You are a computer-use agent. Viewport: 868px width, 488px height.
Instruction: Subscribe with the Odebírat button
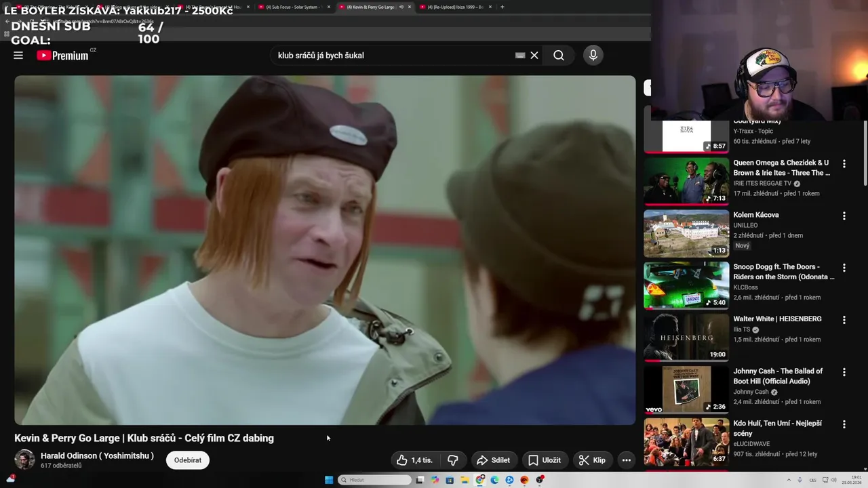(x=188, y=460)
